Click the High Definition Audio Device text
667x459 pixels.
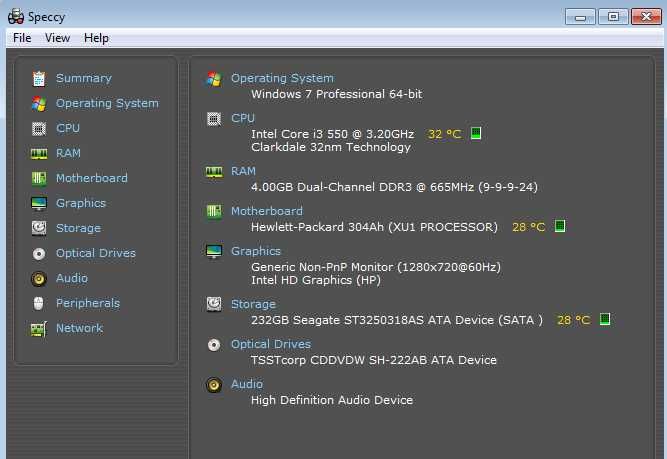[332, 400]
